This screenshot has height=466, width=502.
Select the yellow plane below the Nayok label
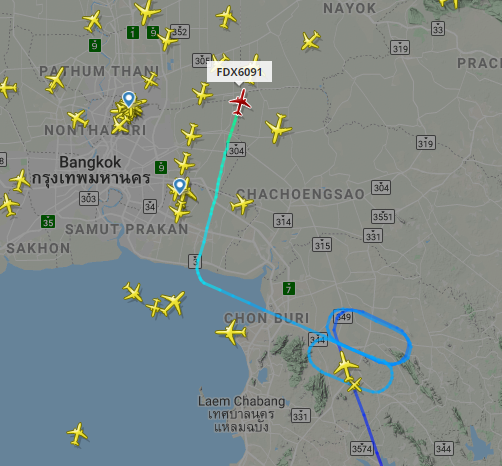click(311, 41)
